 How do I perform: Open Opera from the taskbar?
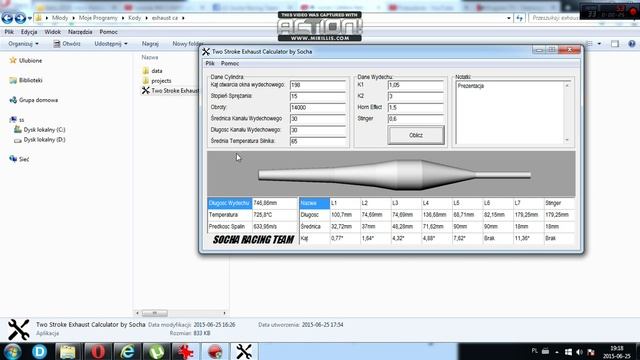(x=98, y=351)
